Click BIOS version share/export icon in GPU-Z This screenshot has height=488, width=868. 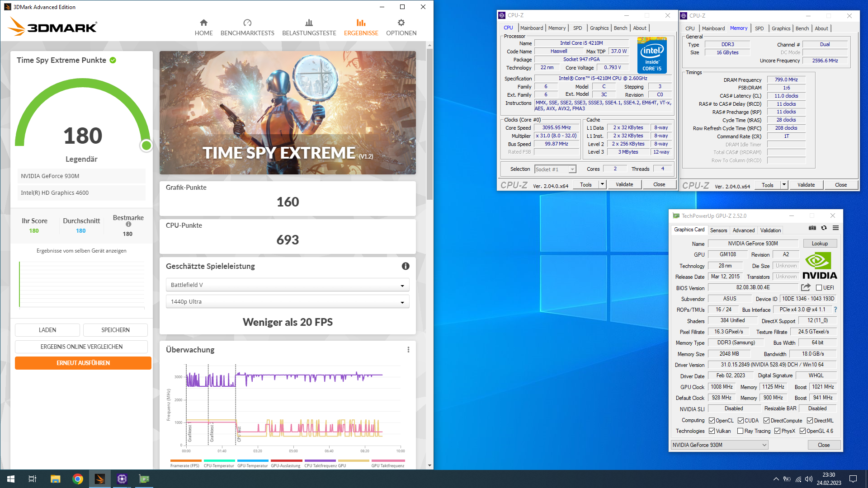point(806,287)
